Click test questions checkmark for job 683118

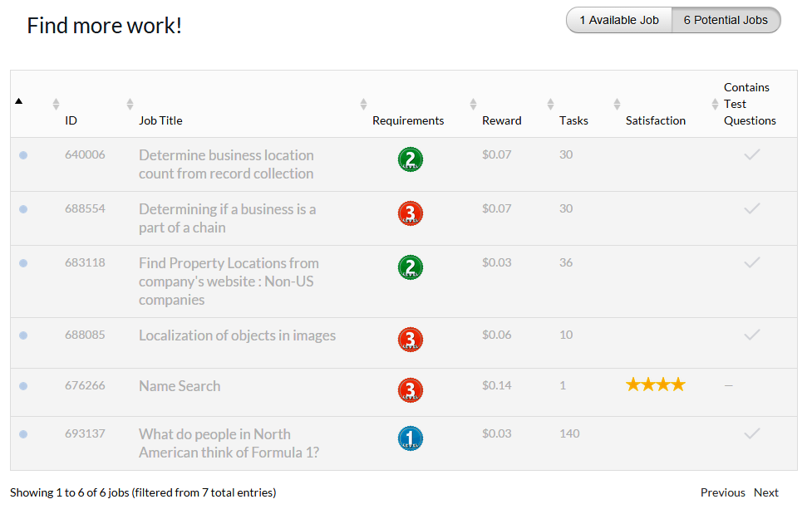[751, 262]
